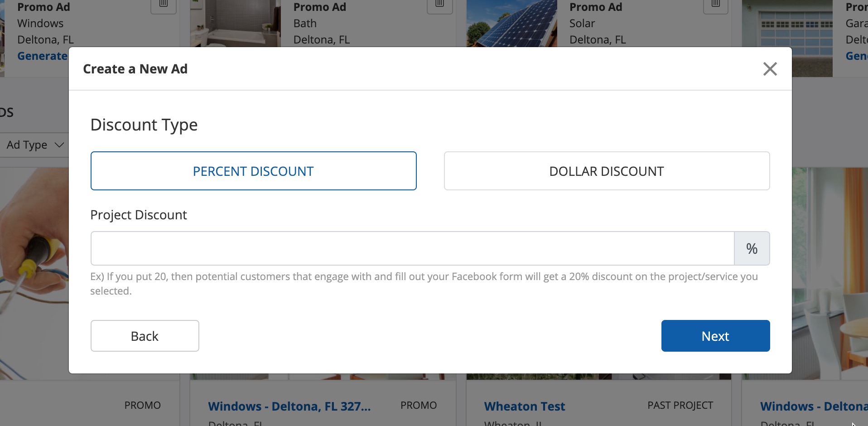Click the cut-off Generate link on Garage ad
The height and width of the screenshot is (426, 868).
(856, 56)
